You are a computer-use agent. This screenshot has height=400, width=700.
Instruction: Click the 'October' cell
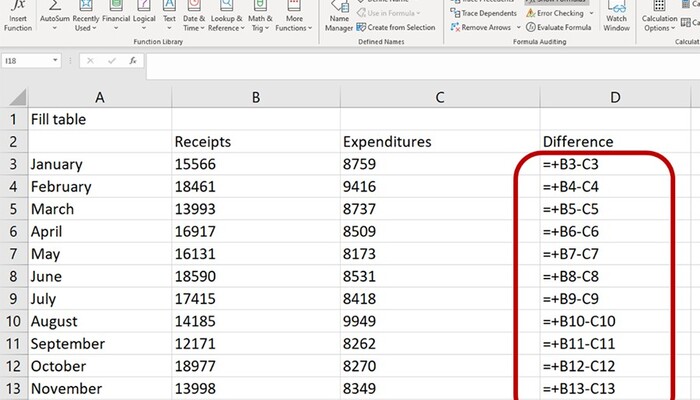tap(100, 366)
